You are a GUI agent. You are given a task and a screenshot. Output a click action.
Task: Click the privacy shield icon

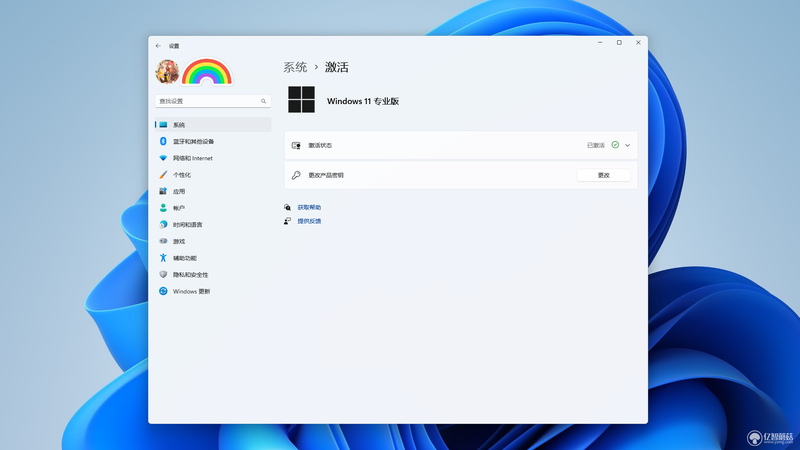point(163,274)
